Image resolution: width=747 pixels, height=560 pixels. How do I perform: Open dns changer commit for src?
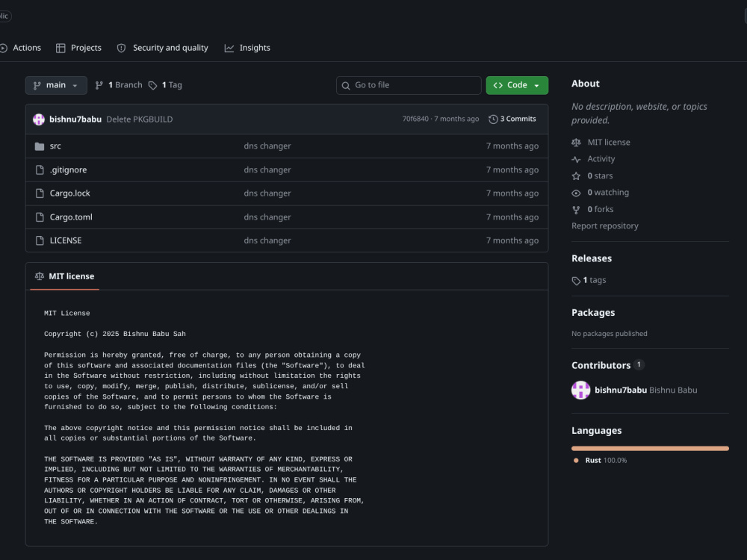click(267, 146)
